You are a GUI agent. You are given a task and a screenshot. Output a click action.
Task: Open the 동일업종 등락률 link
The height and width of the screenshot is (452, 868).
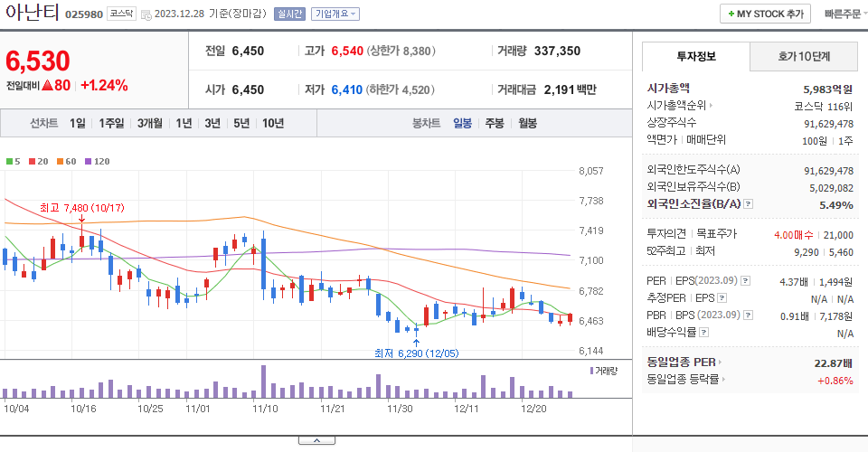686,380
